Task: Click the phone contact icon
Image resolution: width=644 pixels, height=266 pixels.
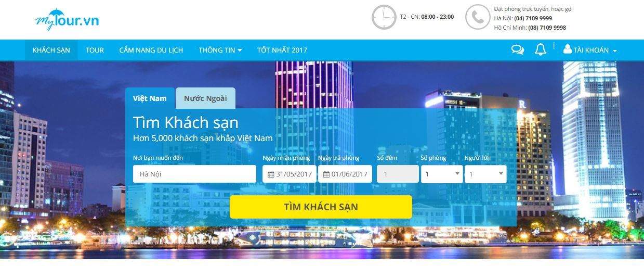Action: pyautogui.click(x=478, y=17)
